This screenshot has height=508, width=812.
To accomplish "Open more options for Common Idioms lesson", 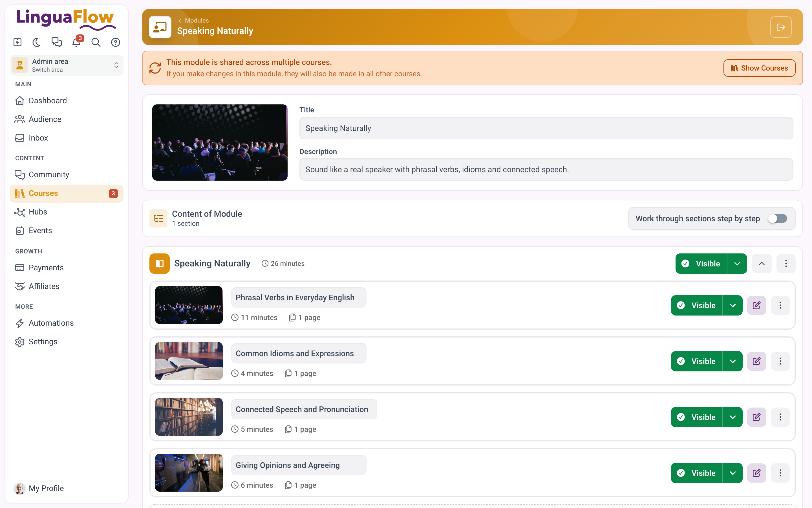I will coord(780,361).
